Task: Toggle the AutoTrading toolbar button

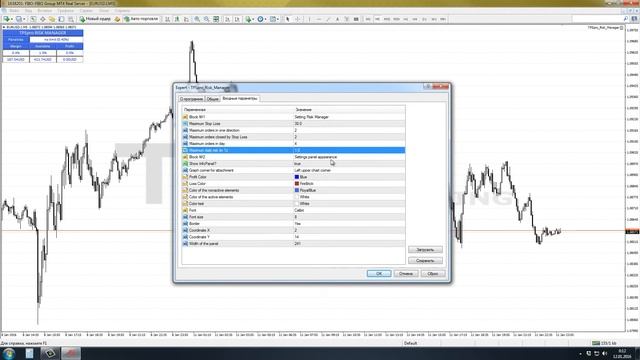Action: tap(141, 19)
